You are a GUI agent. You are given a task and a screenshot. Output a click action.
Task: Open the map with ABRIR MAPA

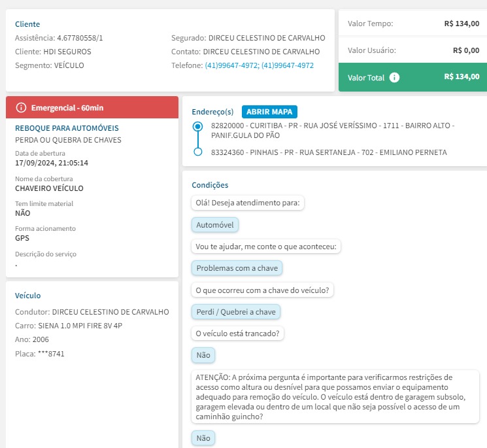coord(269,111)
